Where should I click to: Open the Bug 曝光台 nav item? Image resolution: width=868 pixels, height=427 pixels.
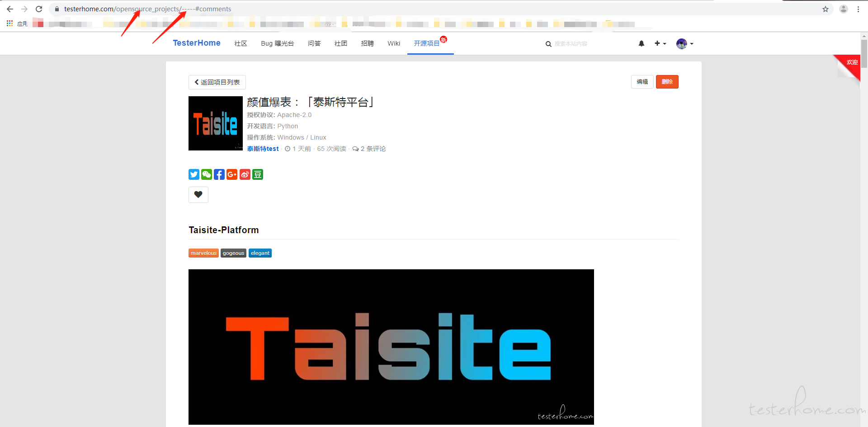coord(277,43)
